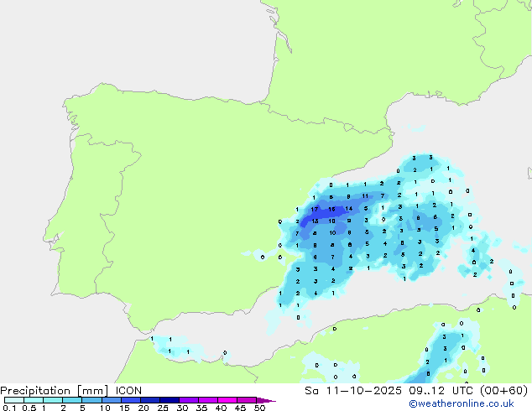Click the '15' legend scale label

click(x=124, y=408)
